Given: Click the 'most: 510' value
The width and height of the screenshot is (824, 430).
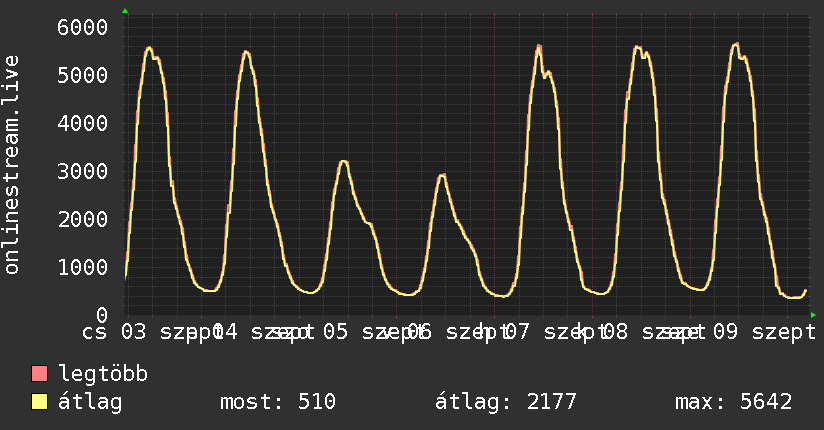Looking at the screenshot, I should point(277,402).
